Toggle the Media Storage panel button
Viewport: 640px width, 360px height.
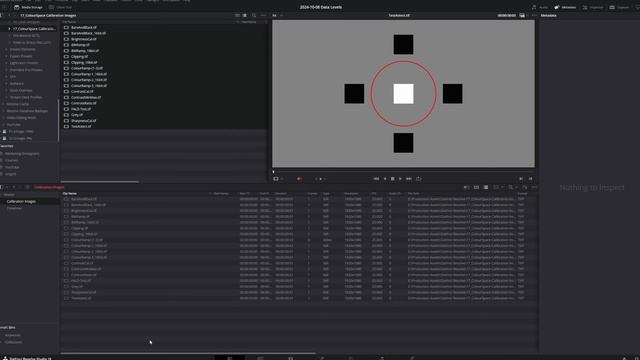28,7
